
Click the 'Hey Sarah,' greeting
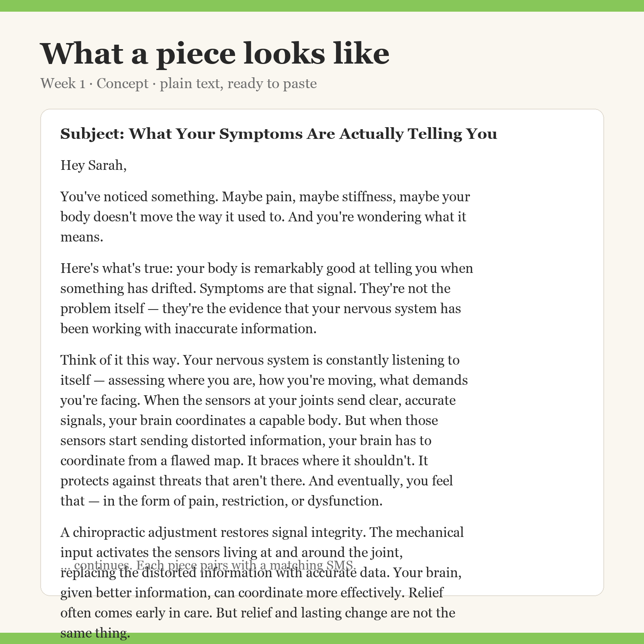[93, 165]
